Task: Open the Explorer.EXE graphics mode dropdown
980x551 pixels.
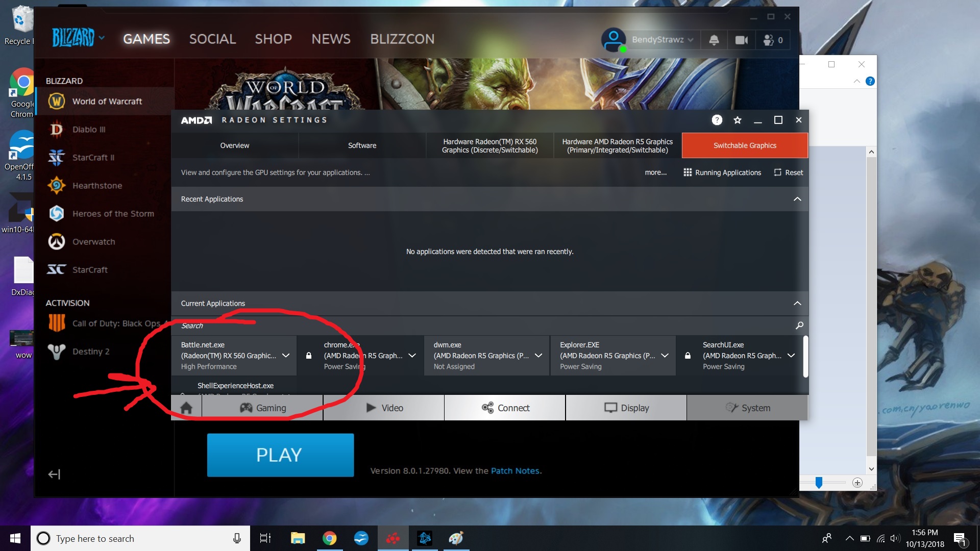Action: click(665, 356)
